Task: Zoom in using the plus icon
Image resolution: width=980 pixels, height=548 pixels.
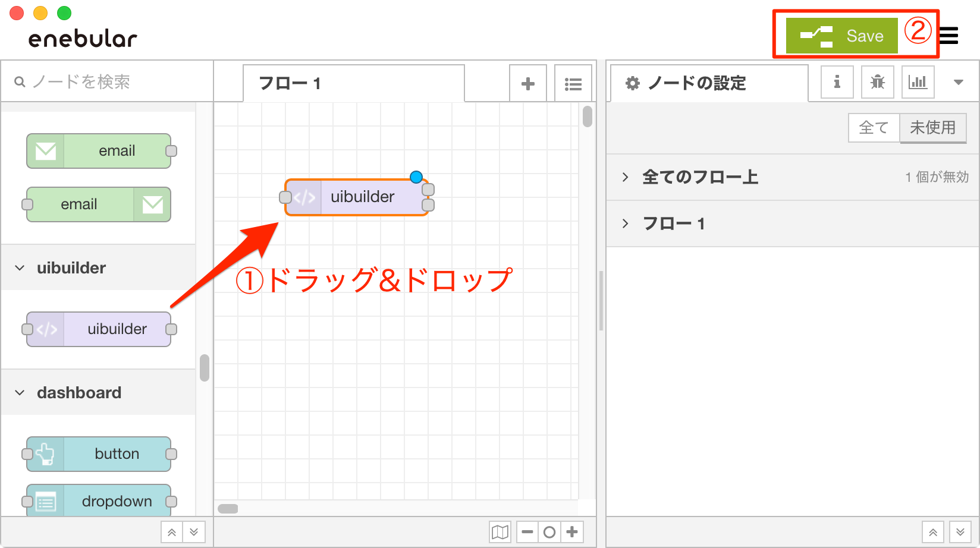Action: pos(572,532)
